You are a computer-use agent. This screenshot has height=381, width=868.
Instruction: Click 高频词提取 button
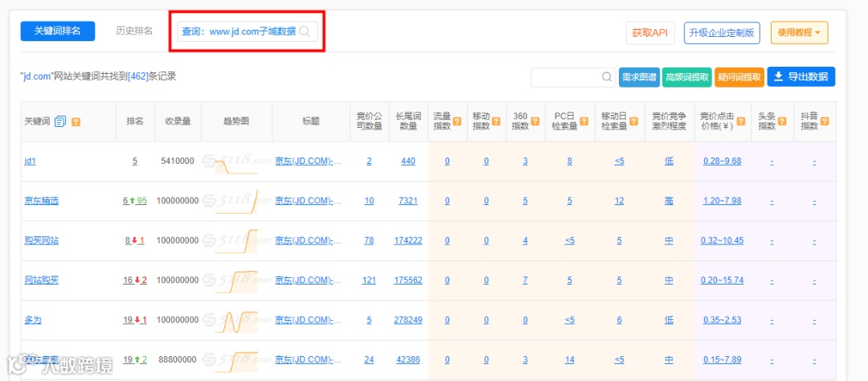(x=687, y=77)
